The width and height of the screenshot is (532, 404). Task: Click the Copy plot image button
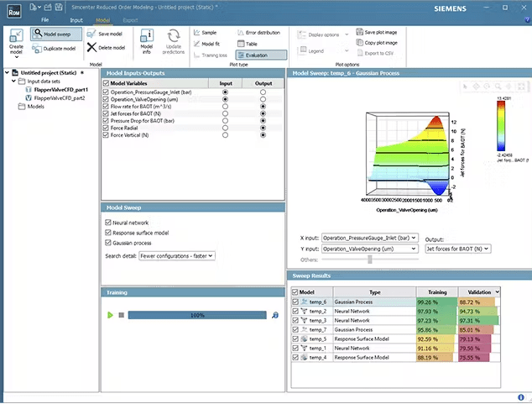(x=381, y=42)
